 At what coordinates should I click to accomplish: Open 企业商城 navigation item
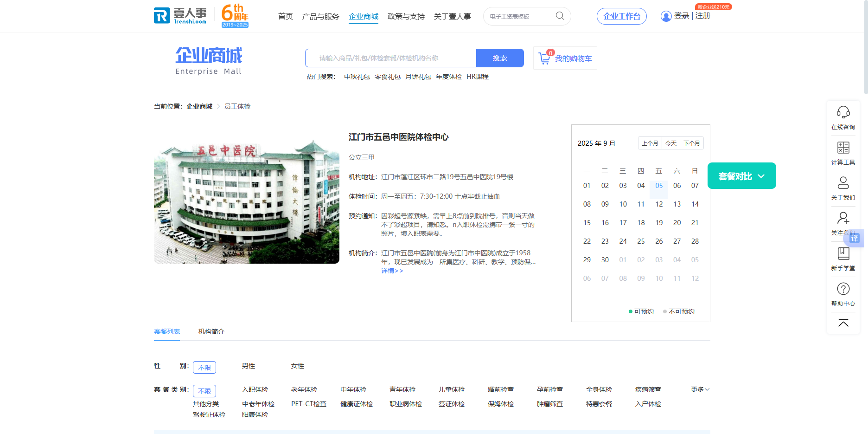click(x=364, y=16)
